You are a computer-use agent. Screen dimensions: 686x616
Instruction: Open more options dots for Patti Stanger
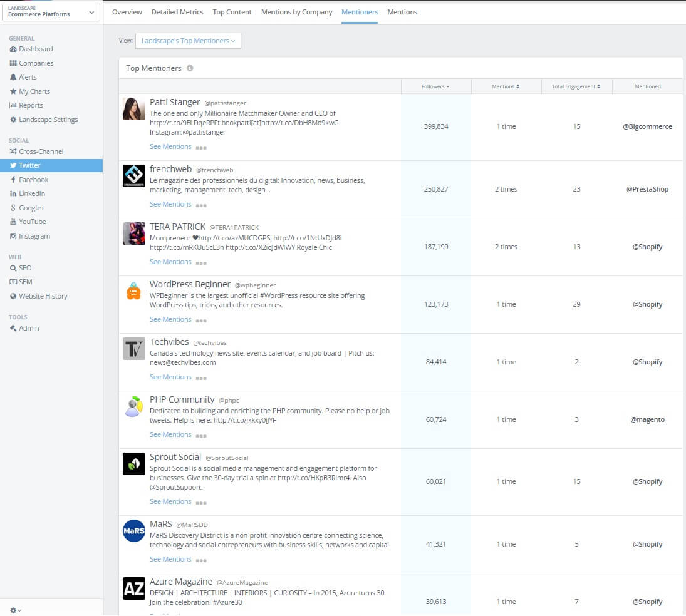pyautogui.click(x=201, y=148)
